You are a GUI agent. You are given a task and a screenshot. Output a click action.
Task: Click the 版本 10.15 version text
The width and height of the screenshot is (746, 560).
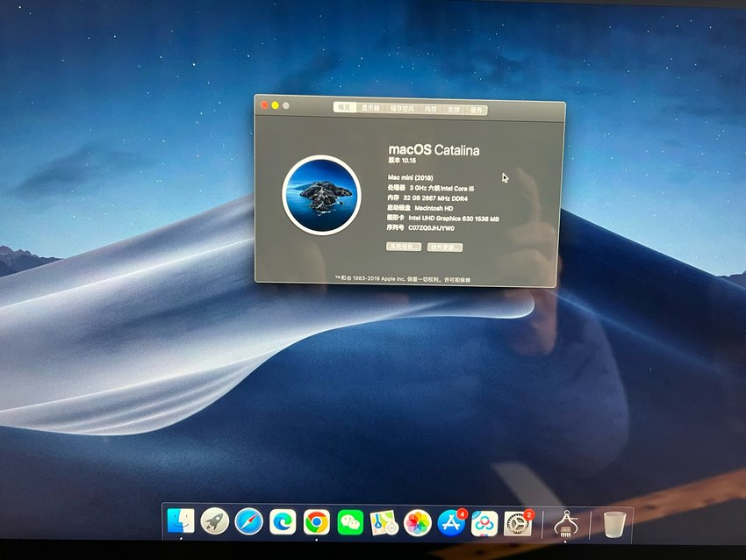click(402, 161)
